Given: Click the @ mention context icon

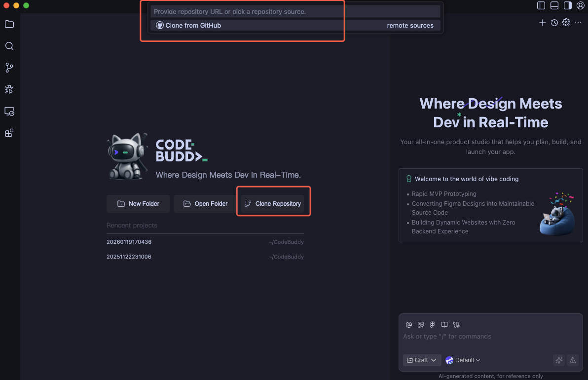Looking at the screenshot, I should (x=408, y=325).
